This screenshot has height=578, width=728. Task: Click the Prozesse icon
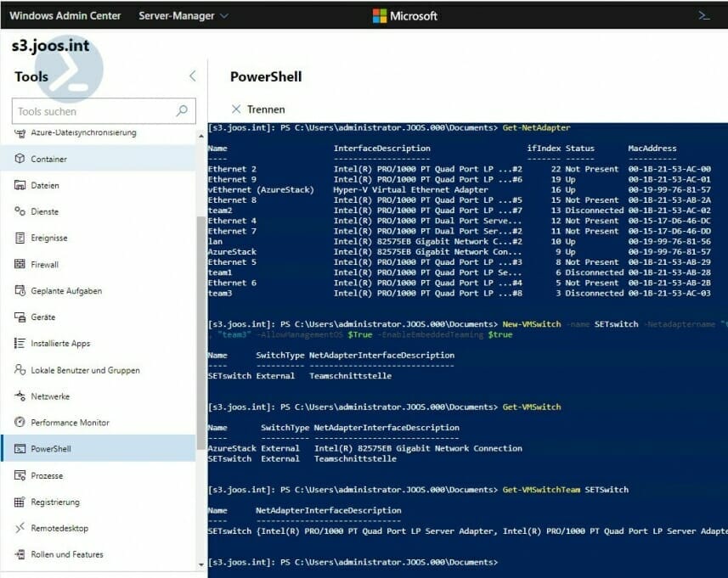(20, 475)
